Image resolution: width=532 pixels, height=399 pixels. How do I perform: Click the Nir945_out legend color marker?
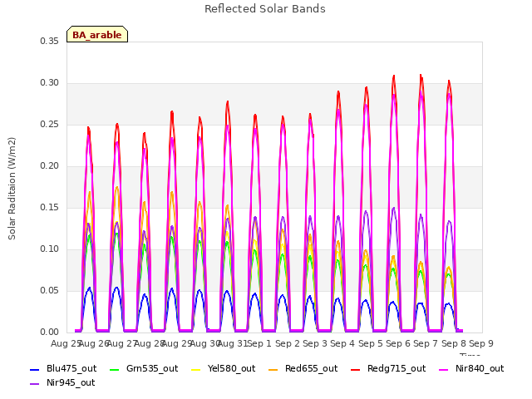coord(35,384)
